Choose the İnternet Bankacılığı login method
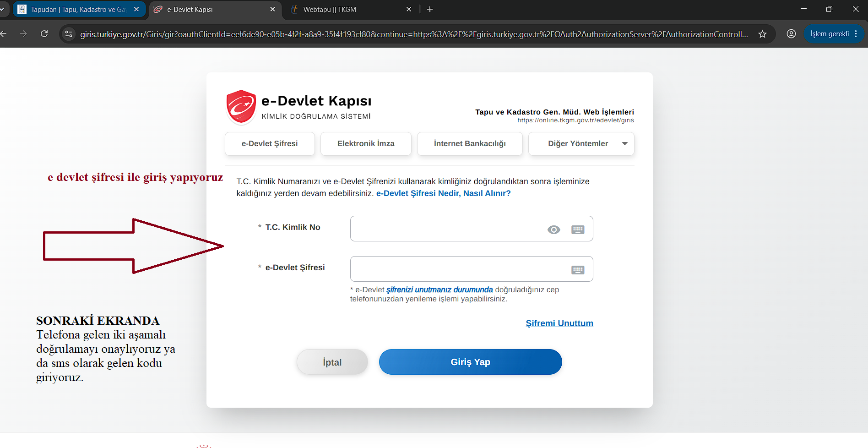Screen dimensions: 868x448 click(x=470, y=144)
